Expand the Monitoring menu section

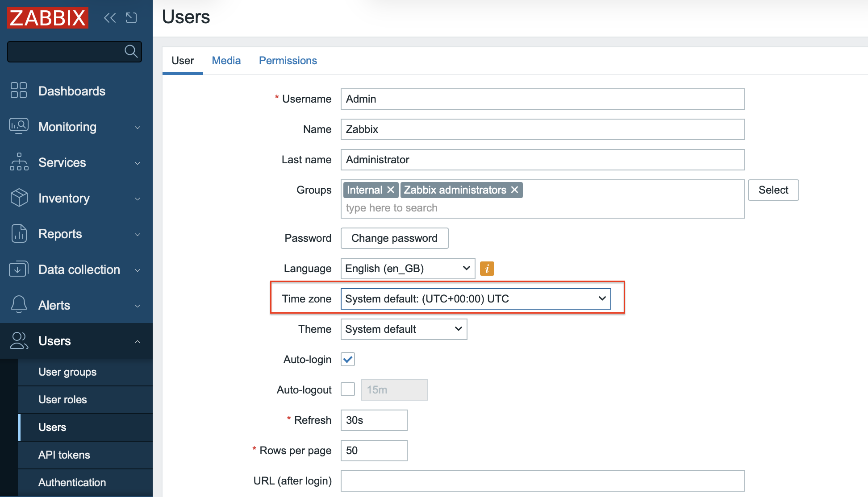76,127
